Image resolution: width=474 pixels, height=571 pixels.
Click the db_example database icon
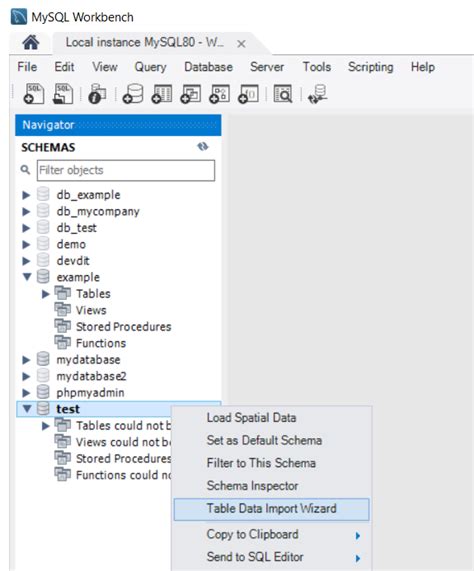coord(43,194)
